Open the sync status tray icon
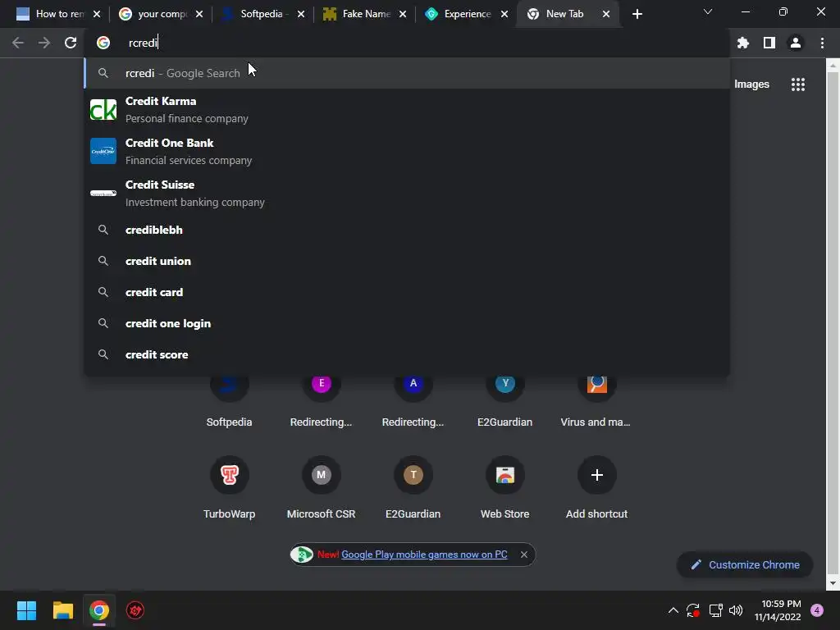840x630 pixels. coord(693,610)
